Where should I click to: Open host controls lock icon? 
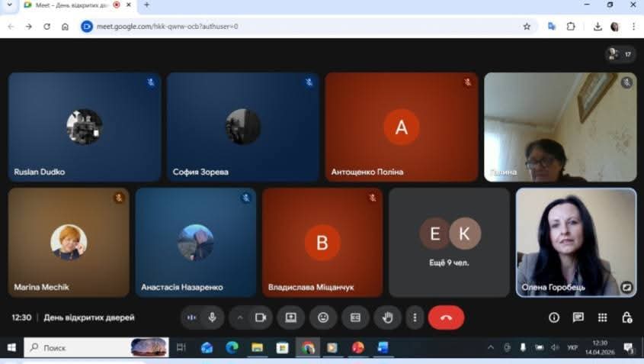(x=626, y=317)
